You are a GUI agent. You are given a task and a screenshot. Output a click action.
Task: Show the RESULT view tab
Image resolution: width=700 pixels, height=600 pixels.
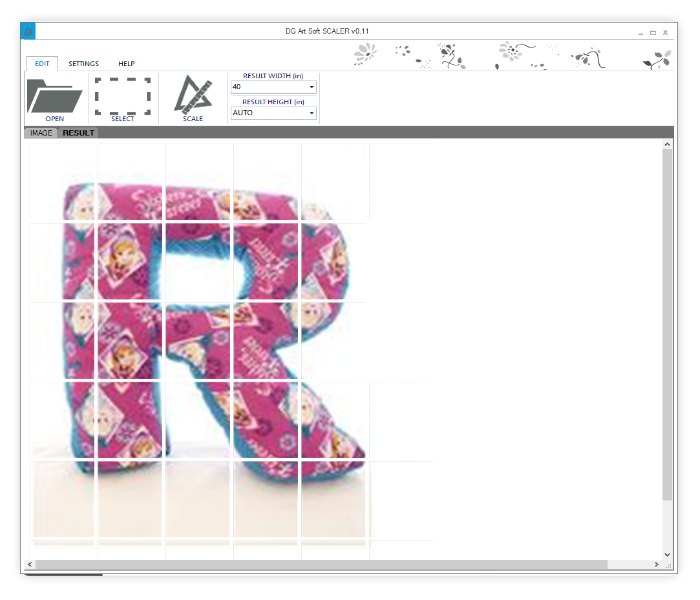[x=78, y=132]
